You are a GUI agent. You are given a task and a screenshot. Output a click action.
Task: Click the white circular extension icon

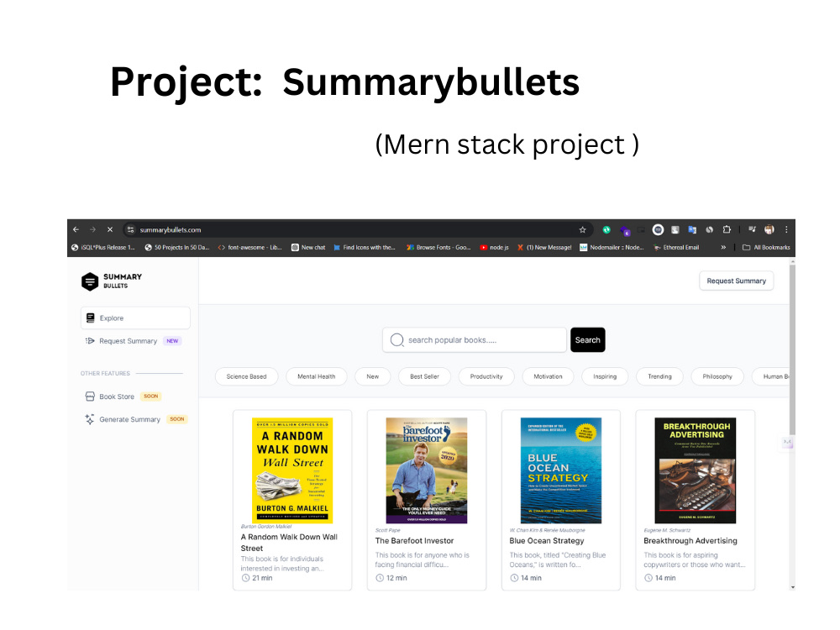click(x=658, y=229)
